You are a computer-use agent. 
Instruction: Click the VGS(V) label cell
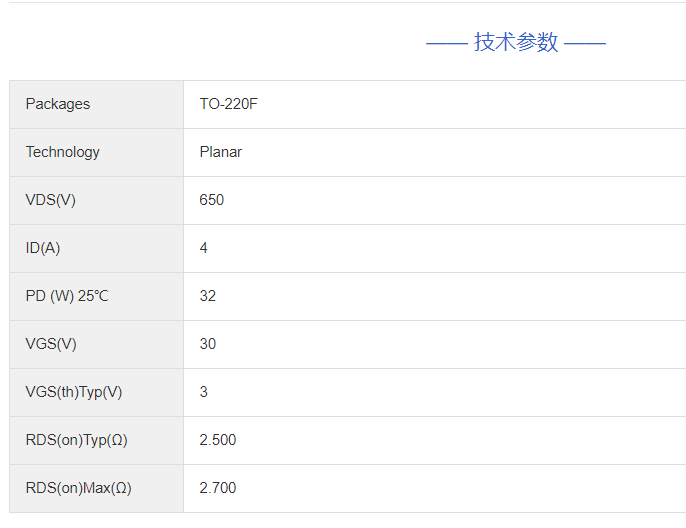pyautogui.click(x=96, y=344)
